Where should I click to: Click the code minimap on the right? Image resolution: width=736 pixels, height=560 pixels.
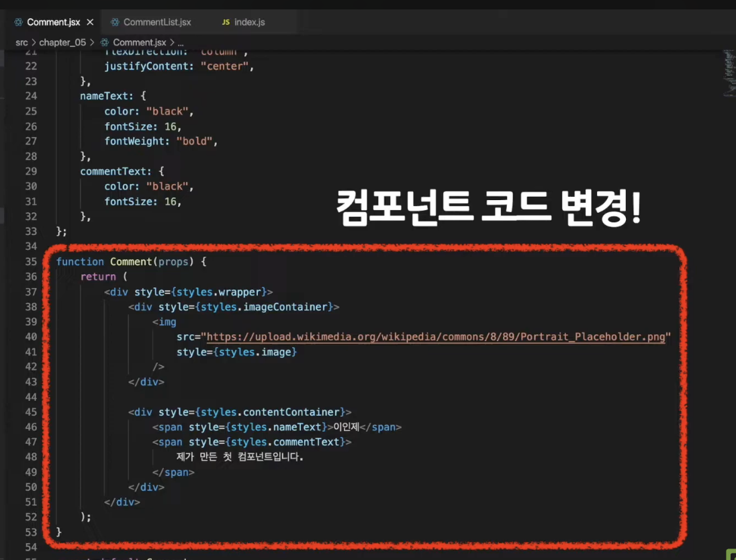729,73
